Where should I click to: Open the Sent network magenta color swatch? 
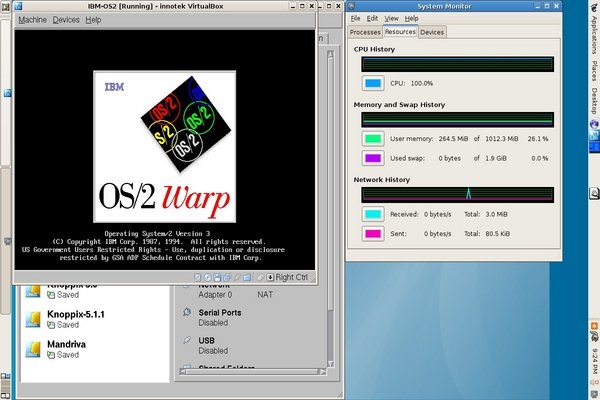click(373, 233)
